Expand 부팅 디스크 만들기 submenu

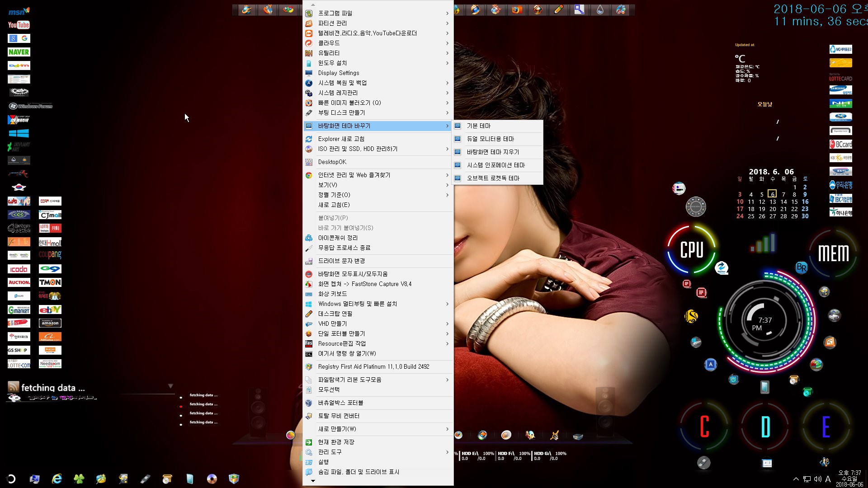tap(378, 113)
